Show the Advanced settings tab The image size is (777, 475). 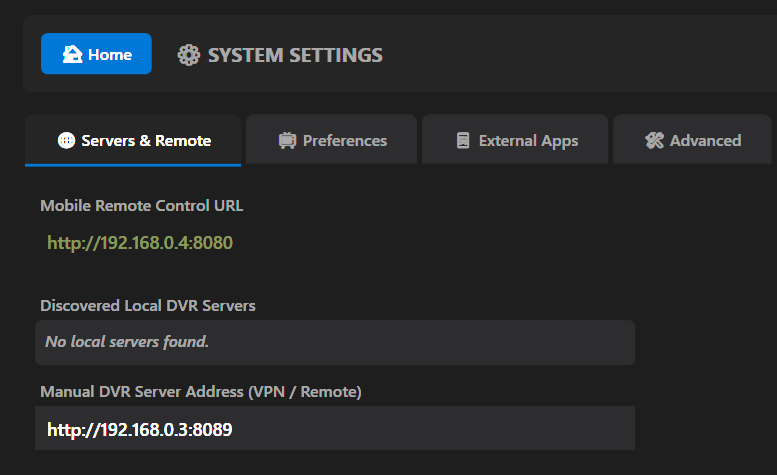pyautogui.click(x=705, y=141)
